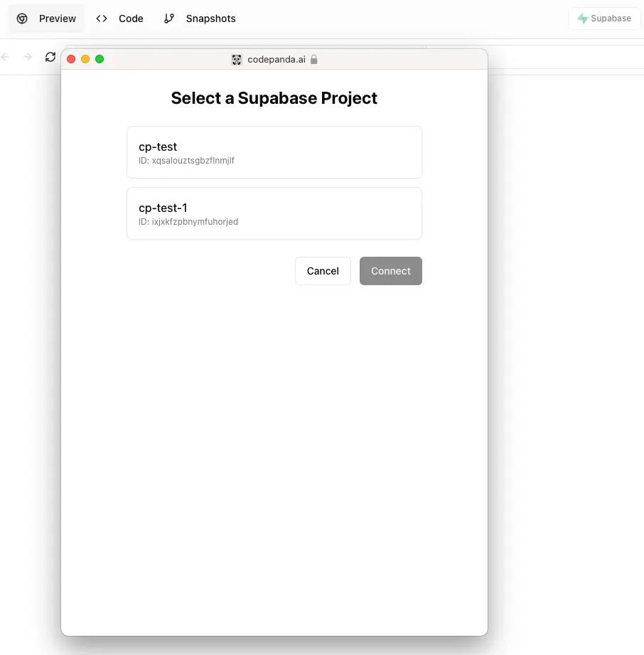Viewport: 644px width, 655px height.
Task: Switch to the Code tab
Action: click(x=119, y=18)
